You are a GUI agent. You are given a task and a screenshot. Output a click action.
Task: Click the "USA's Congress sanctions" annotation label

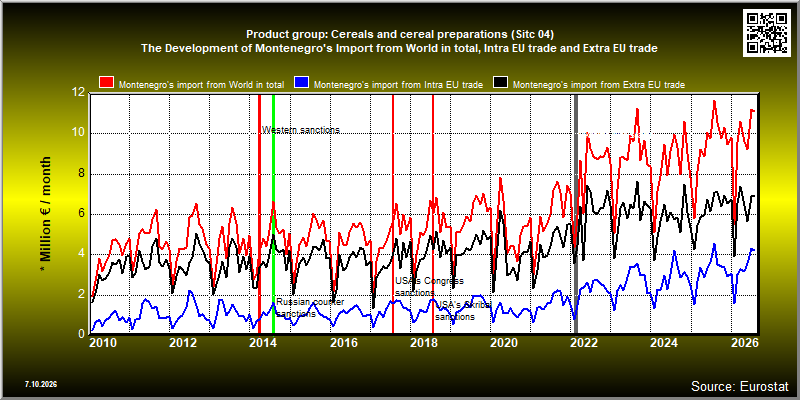point(430,287)
